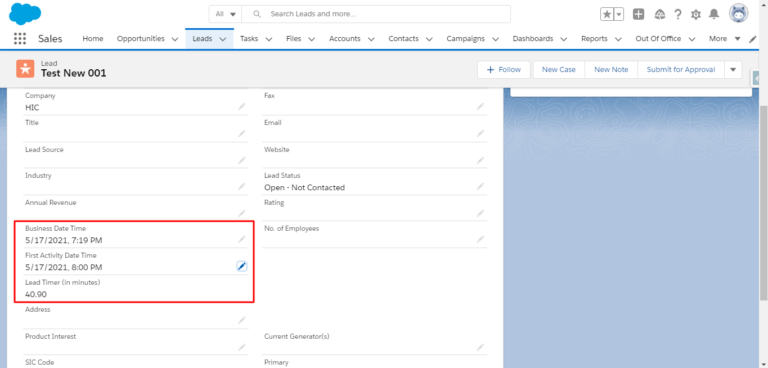Edit the Email field pencil icon
The image size is (768, 368).
pos(480,133)
